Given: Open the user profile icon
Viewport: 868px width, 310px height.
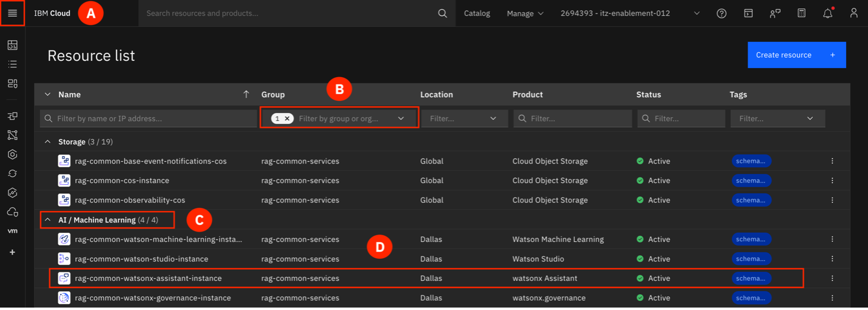Looking at the screenshot, I should (853, 13).
